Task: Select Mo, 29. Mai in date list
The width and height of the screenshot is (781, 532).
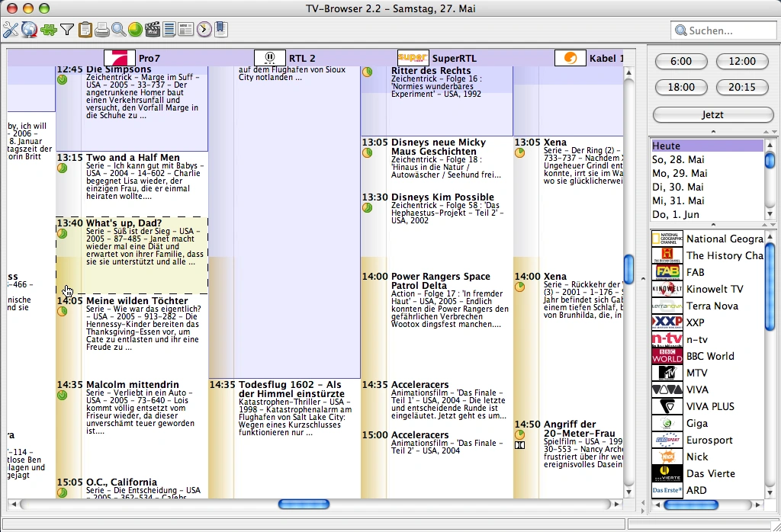Action: pos(707,173)
